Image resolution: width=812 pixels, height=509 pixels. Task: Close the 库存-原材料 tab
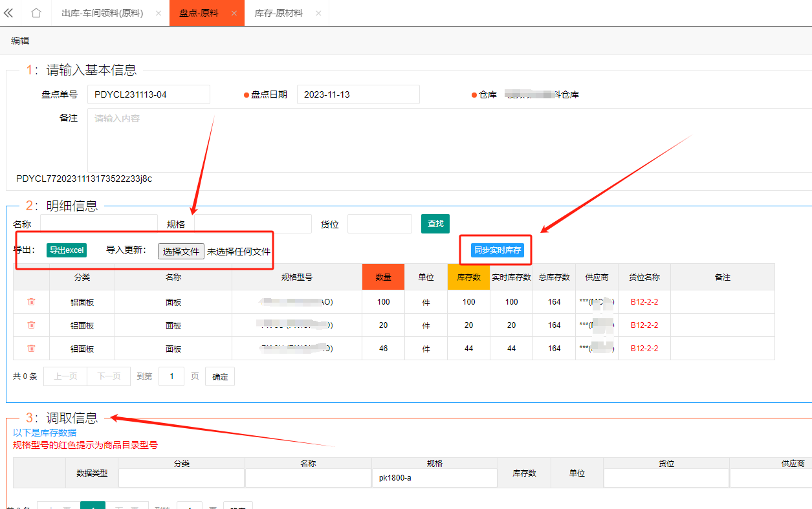[x=318, y=14]
